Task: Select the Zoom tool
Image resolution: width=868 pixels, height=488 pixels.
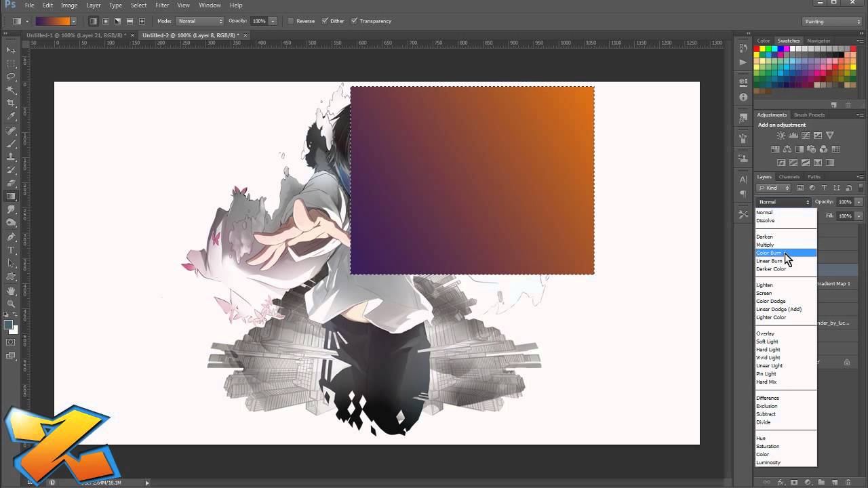Action: pyautogui.click(x=11, y=304)
